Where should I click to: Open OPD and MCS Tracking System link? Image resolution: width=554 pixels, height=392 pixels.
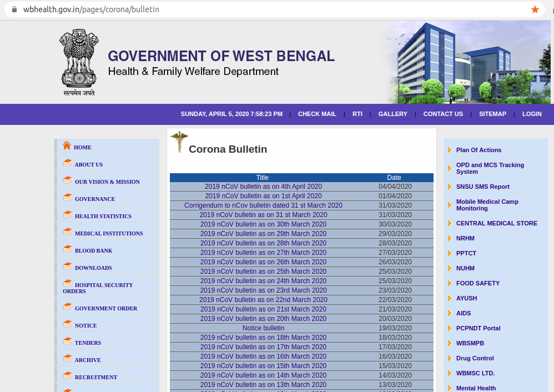(x=490, y=168)
